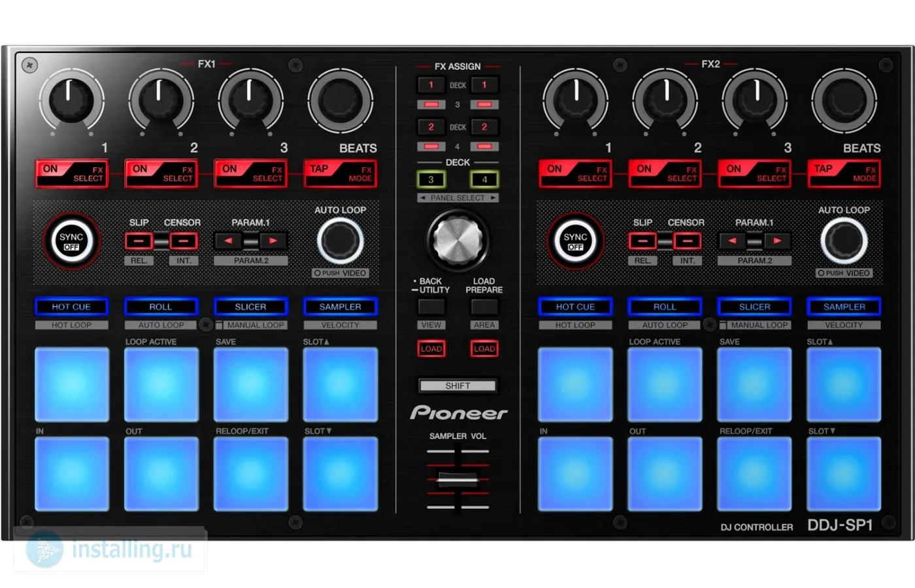The image size is (915, 588).
Task: Enable FX1 effect 1 ON button
Action: click(71, 174)
